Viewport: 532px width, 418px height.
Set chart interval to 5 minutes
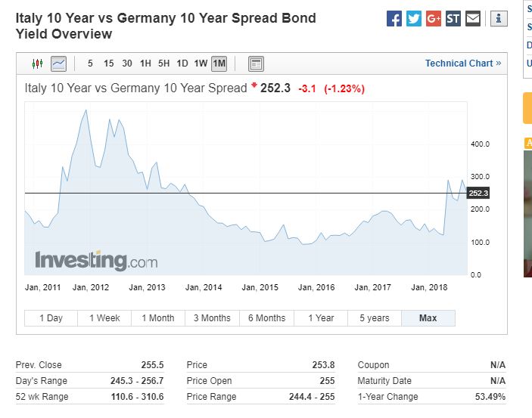[x=91, y=63]
